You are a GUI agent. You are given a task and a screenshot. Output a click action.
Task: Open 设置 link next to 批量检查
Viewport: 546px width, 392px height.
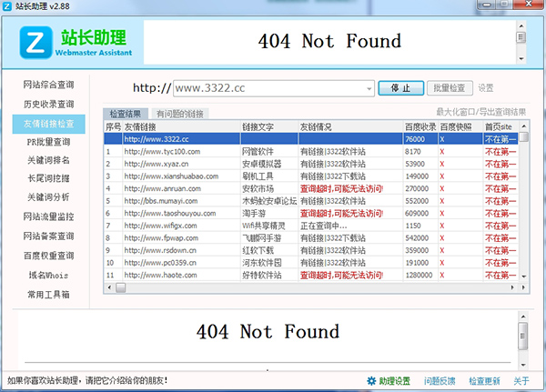(x=486, y=88)
